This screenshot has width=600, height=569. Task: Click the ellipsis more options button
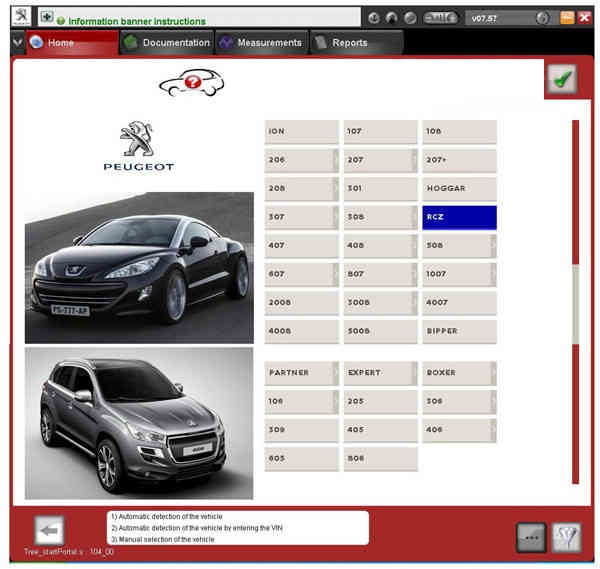[x=531, y=537]
